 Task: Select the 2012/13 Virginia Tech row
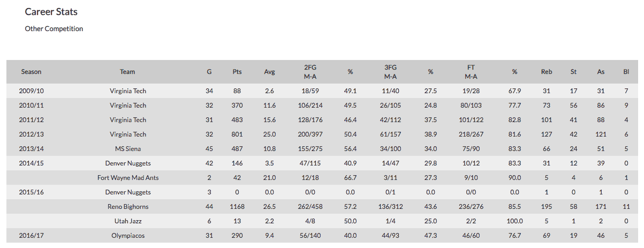[322, 134]
